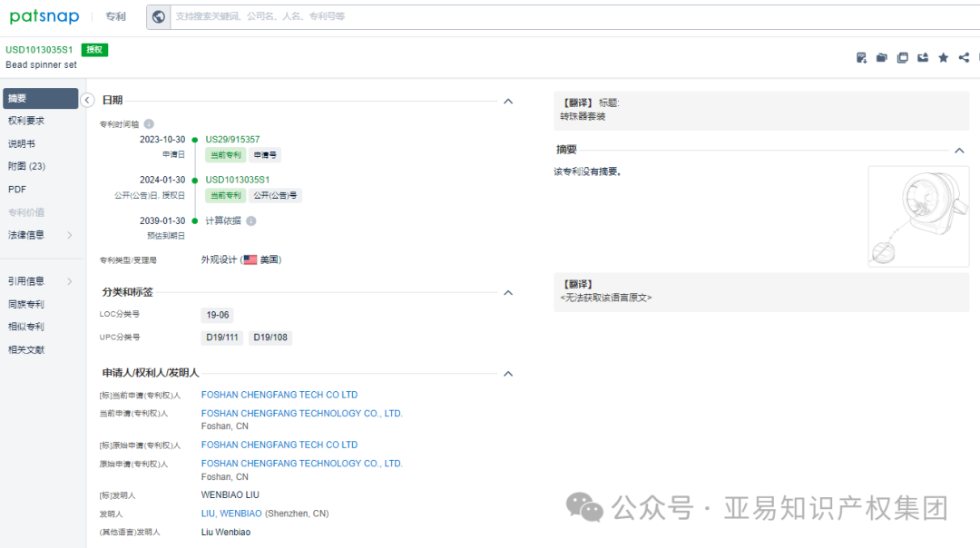Screen dimensions: 980x548
Task: Click 当前专利 tag under USD1013035S1
Action: 226,196
